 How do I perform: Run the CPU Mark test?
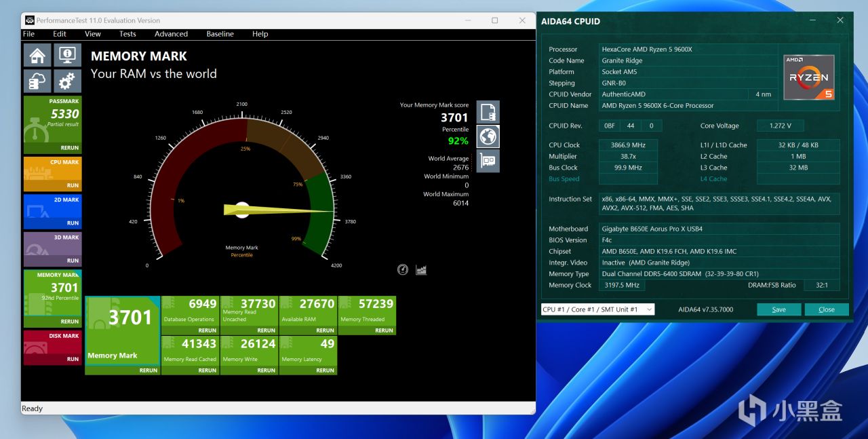click(73, 185)
